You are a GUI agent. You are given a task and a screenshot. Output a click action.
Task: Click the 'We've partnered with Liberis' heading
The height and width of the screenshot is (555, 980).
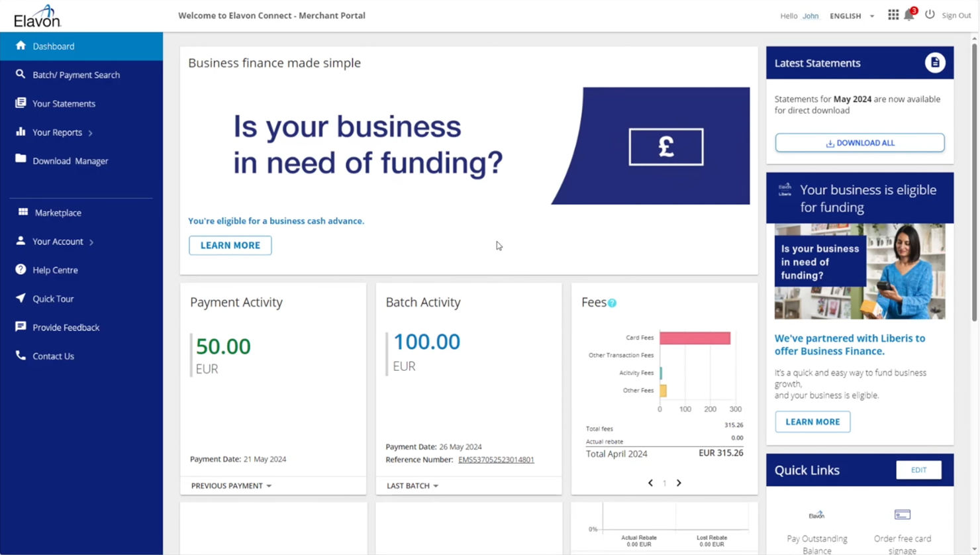pyautogui.click(x=850, y=344)
